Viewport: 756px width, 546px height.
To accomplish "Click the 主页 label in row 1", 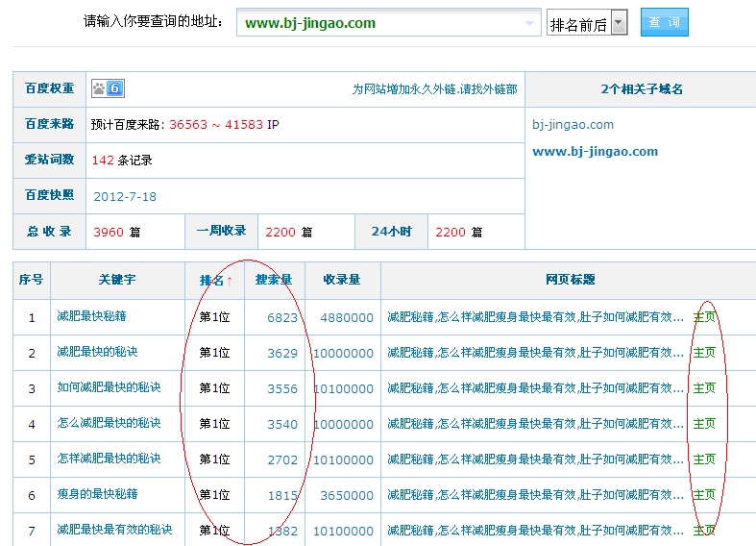I will (704, 316).
